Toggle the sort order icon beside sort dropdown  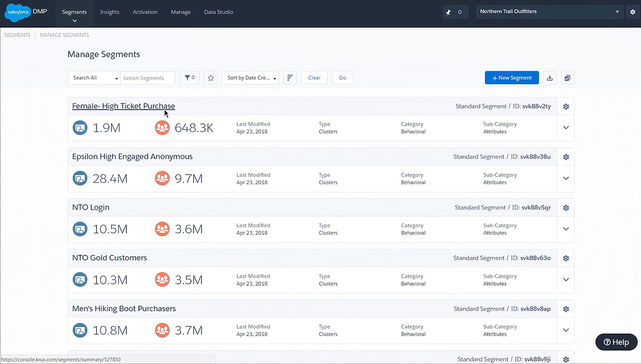pos(290,77)
